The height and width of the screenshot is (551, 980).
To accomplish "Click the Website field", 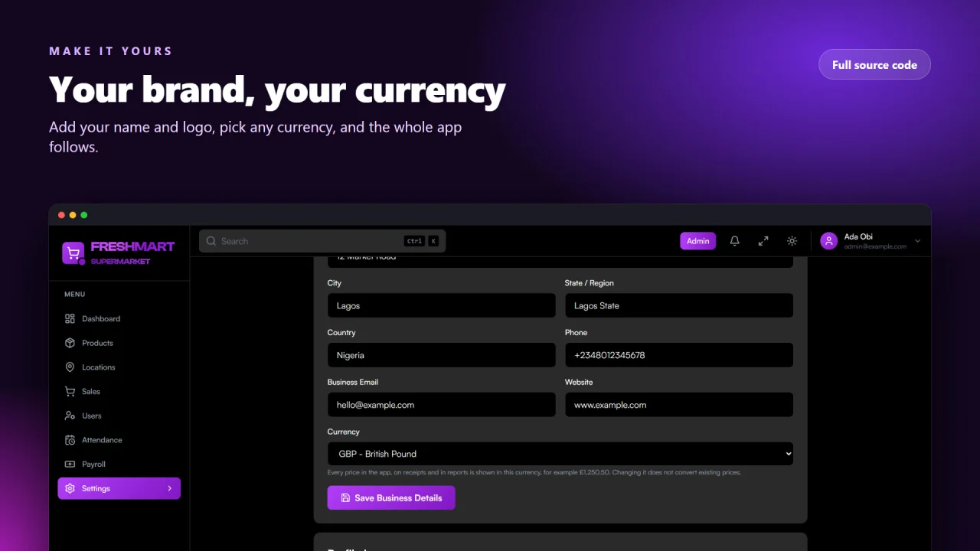I will point(679,405).
